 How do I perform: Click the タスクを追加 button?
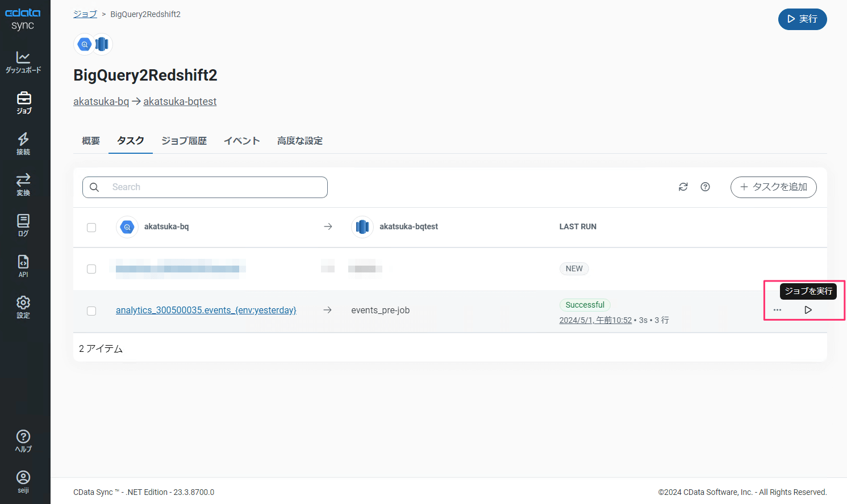tap(773, 187)
